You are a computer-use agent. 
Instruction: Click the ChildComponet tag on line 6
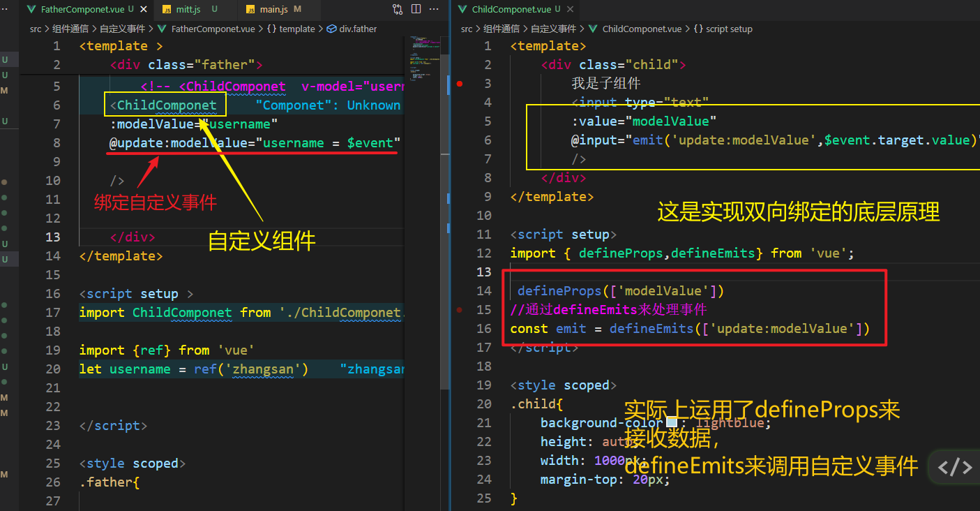[167, 105]
